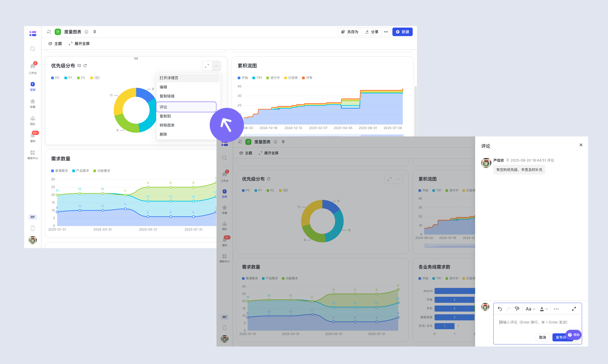Viewport: 608px width, 364px height.
Task: Select 评论 in the context menu
Action: coord(186,107)
